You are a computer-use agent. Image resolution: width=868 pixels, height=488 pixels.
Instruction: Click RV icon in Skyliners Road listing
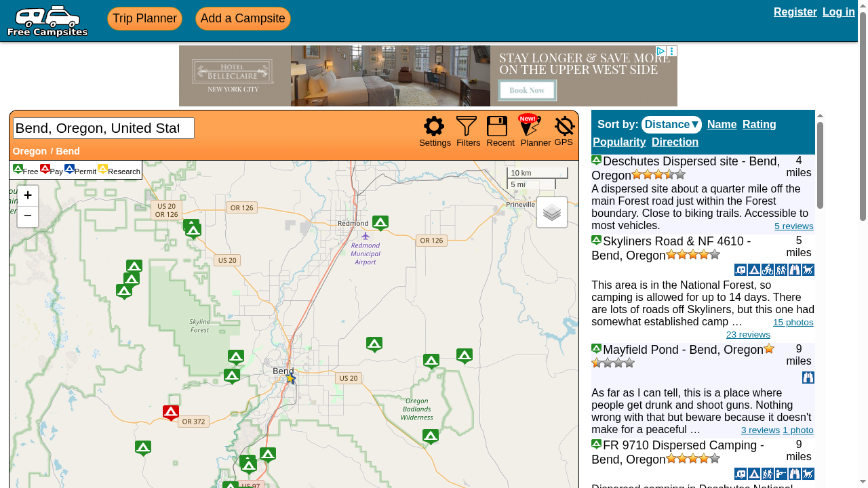pyautogui.click(x=741, y=270)
